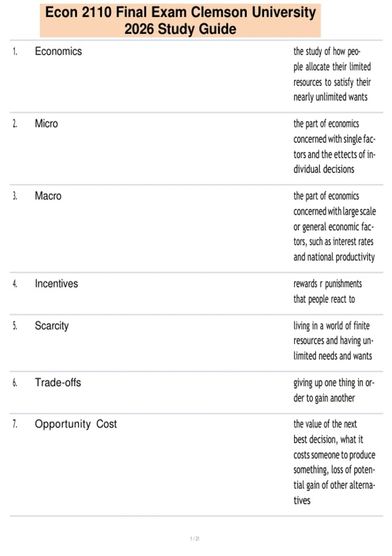Viewport: 392px width, 556px height.
Task: Click item number 1 label
Action: (15, 51)
